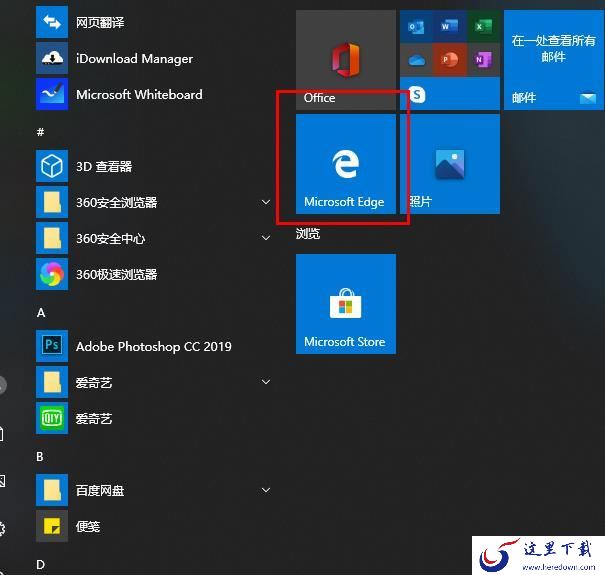
Task: Open the Microsoft Store tile
Action: click(x=346, y=304)
